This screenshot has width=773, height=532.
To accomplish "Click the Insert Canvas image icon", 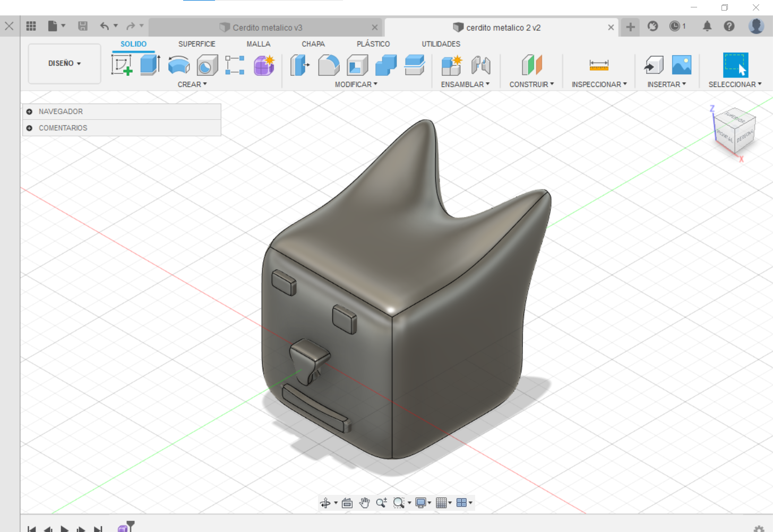I will 682,65.
